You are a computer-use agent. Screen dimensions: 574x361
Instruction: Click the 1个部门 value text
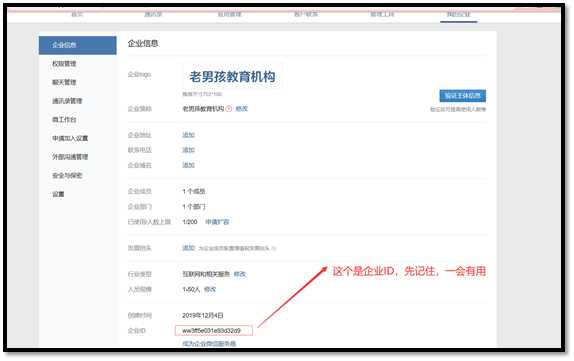coord(194,207)
